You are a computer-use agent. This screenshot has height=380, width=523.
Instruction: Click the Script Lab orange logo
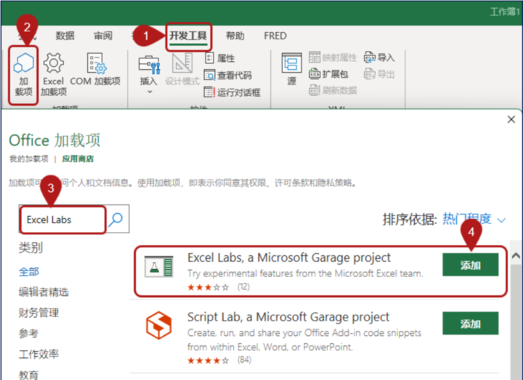click(x=159, y=325)
